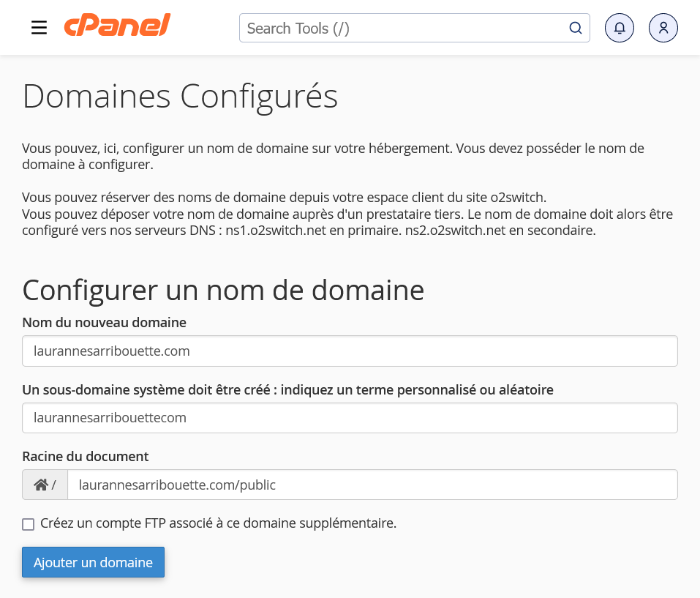Click the magnifier search icon
Image resolution: width=700 pixels, height=598 pixels.
576,28
